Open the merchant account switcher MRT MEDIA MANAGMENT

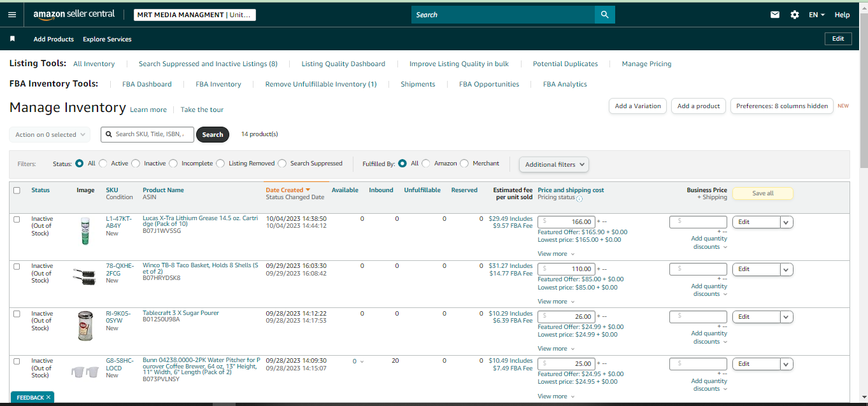click(x=195, y=15)
